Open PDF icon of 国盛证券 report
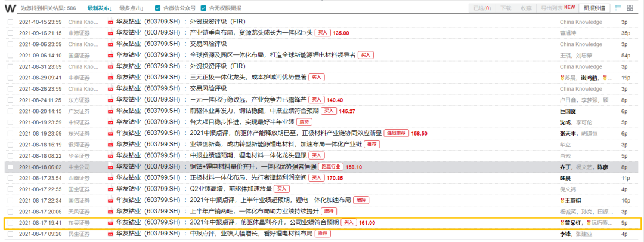Screen dimensions: 644x242 (110, 55)
